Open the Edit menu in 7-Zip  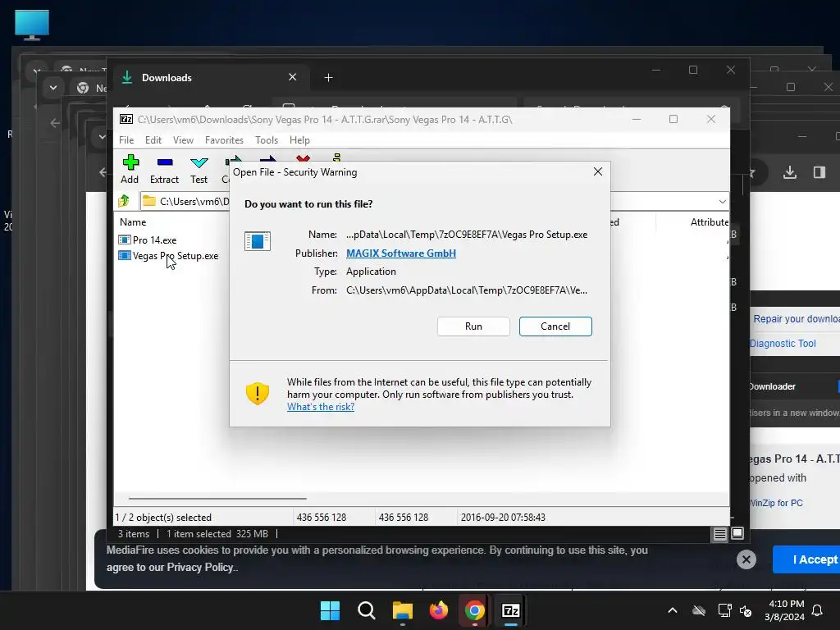coord(153,139)
